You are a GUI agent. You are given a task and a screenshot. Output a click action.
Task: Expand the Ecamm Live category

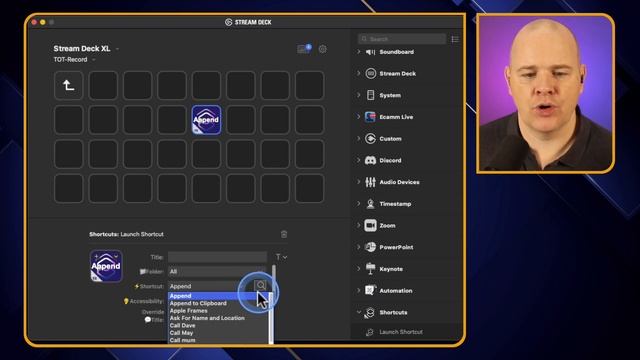click(x=359, y=117)
